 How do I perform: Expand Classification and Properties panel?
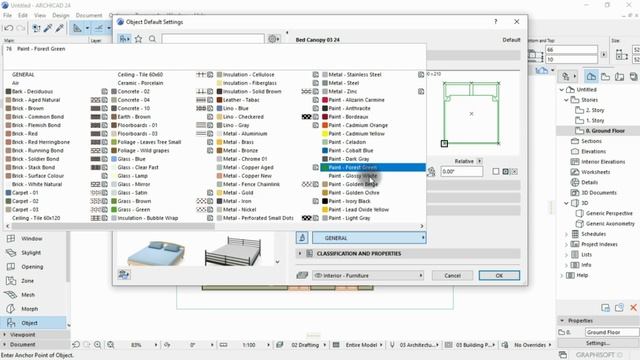click(300, 253)
